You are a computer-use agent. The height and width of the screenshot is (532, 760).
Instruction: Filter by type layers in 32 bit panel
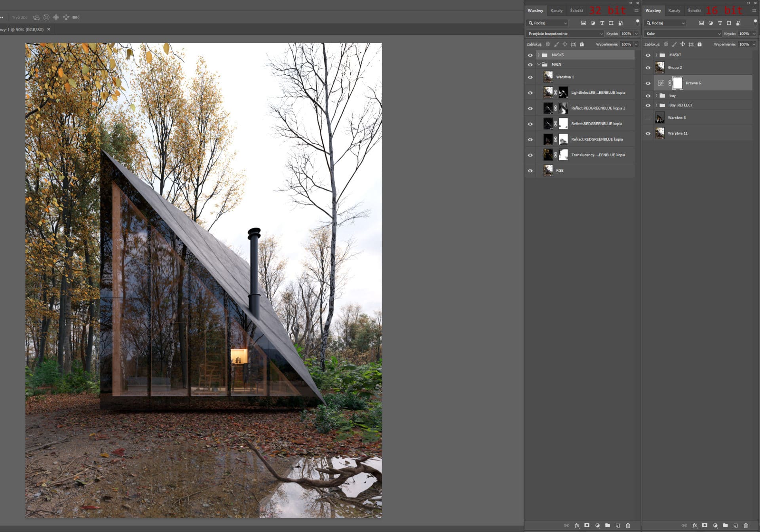pyautogui.click(x=602, y=23)
